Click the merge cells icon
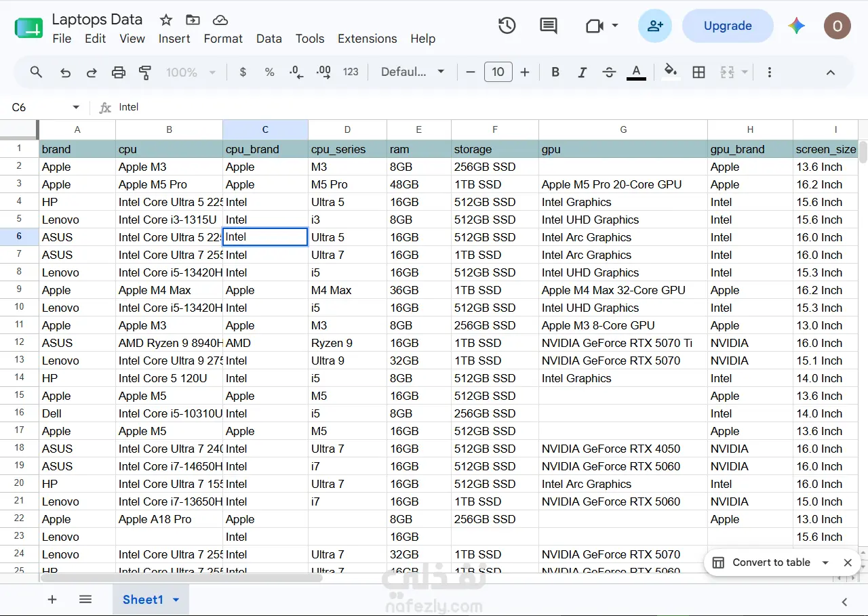Image resolution: width=868 pixels, height=616 pixels. coord(727,72)
